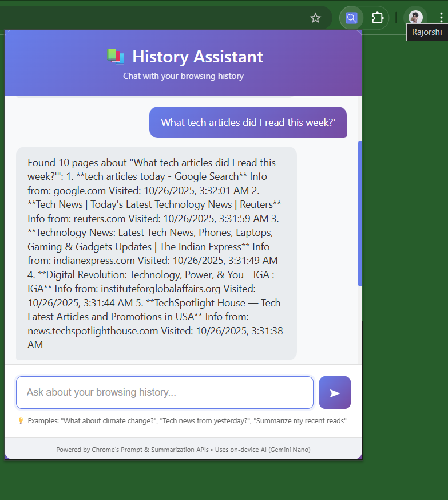This screenshot has width=448, height=500.
Task: Click the example 'Summarize my recent reads'
Action: (300, 421)
